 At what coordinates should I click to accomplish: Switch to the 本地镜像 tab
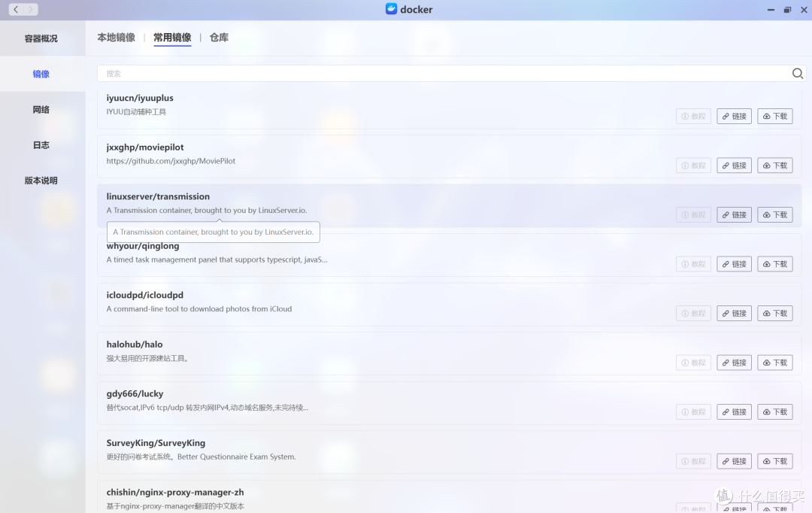[x=116, y=38]
